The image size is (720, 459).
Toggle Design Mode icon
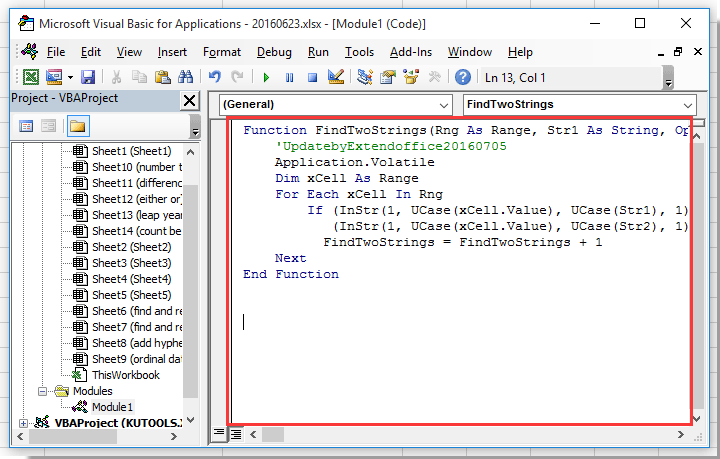(336, 77)
